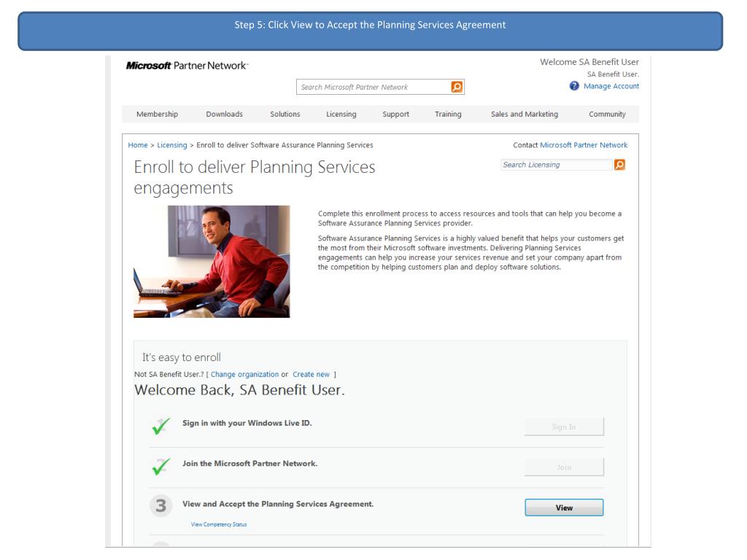Click the orange Search Licensing magnifier icon

(x=619, y=165)
